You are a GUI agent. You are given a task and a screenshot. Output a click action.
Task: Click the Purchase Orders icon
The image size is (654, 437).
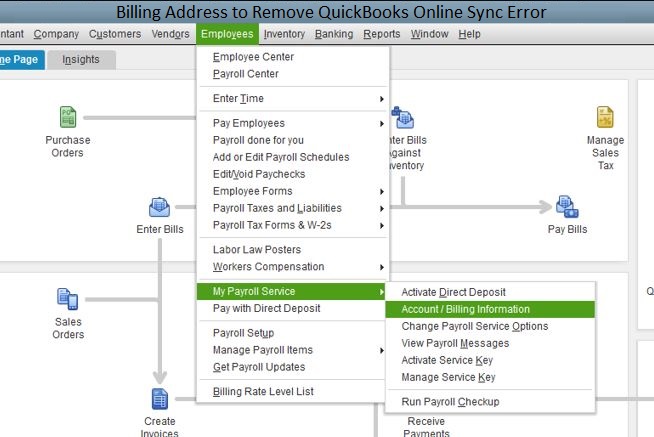tap(68, 117)
